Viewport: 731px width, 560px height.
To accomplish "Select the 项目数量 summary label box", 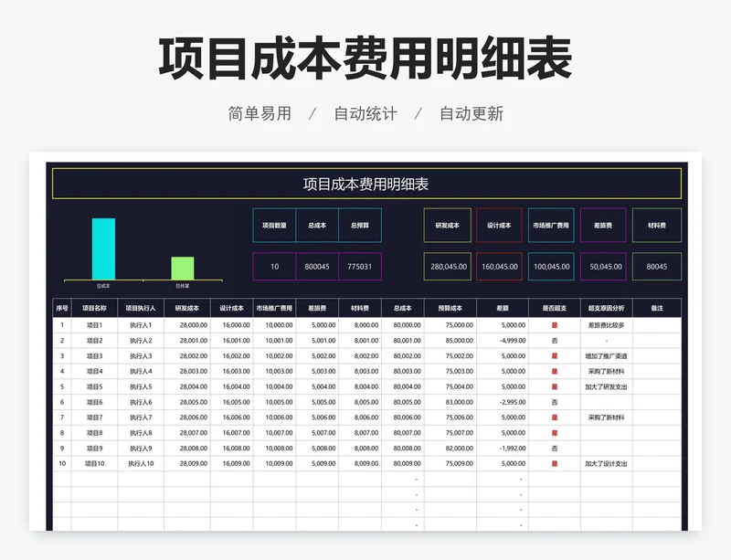I will (x=274, y=226).
